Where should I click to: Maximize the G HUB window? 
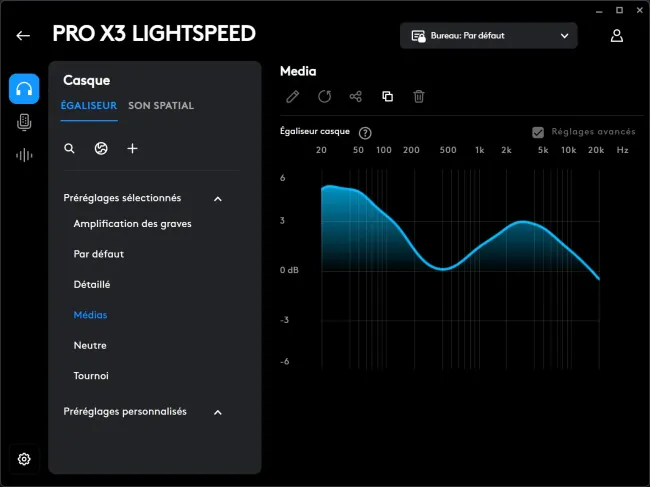pos(619,10)
